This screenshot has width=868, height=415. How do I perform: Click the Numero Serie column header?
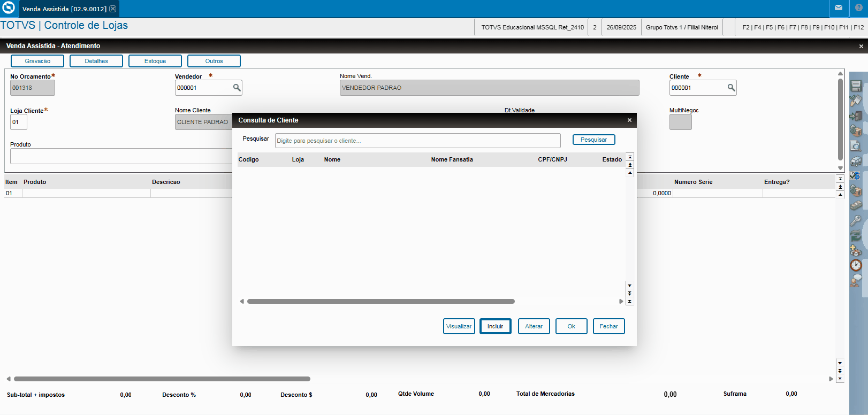click(x=694, y=182)
